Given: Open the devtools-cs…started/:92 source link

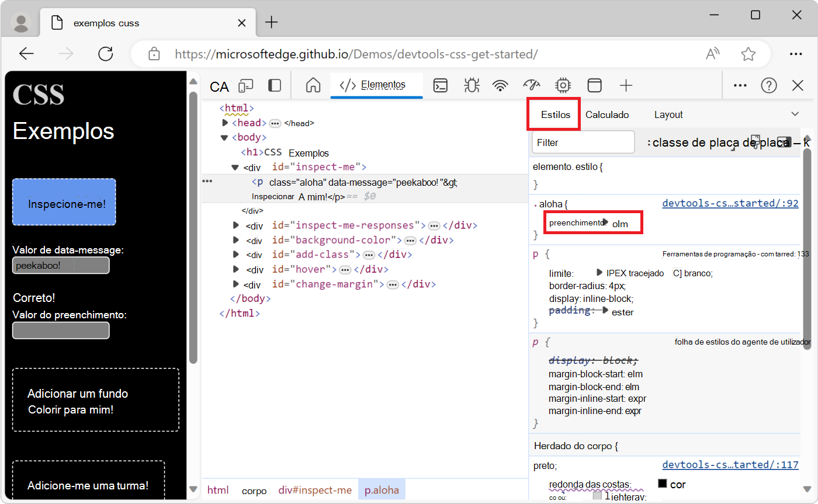Looking at the screenshot, I should point(730,203).
